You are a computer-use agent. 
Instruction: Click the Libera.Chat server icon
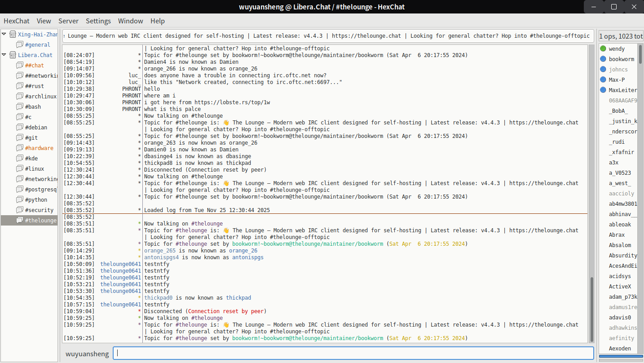tap(13, 55)
